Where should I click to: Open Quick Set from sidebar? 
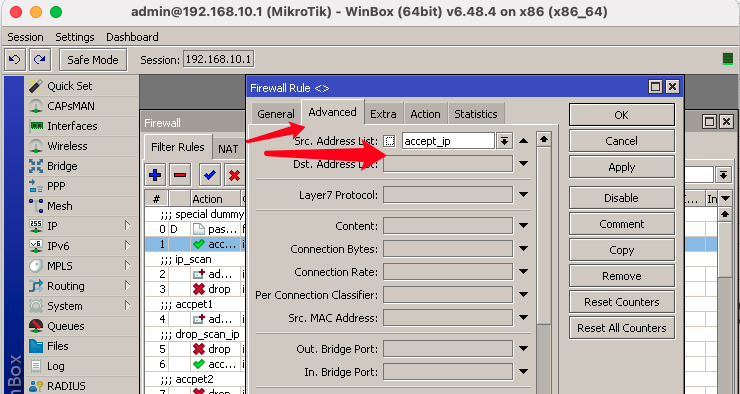click(x=70, y=86)
